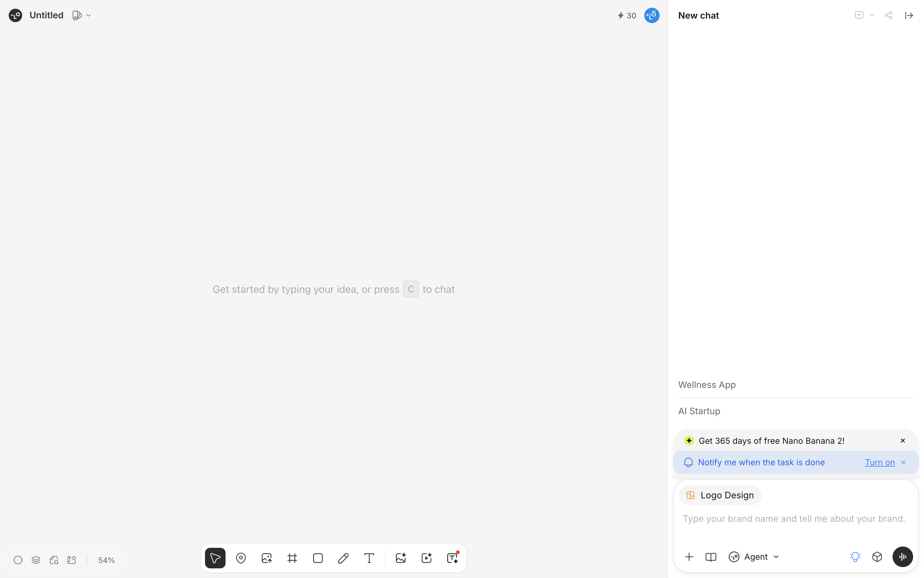Click Turn on for task notifications
Screen dimensions: 924x578
(880, 462)
